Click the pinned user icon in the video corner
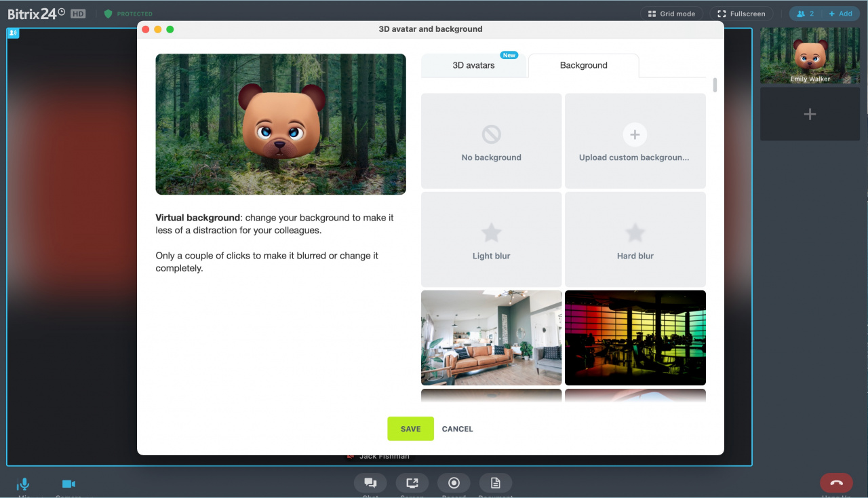This screenshot has height=498, width=868. point(13,33)
